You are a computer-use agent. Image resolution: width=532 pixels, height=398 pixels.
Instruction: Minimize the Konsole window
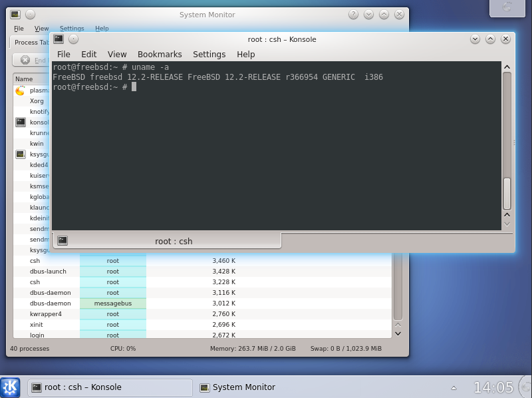pos(475,39)
